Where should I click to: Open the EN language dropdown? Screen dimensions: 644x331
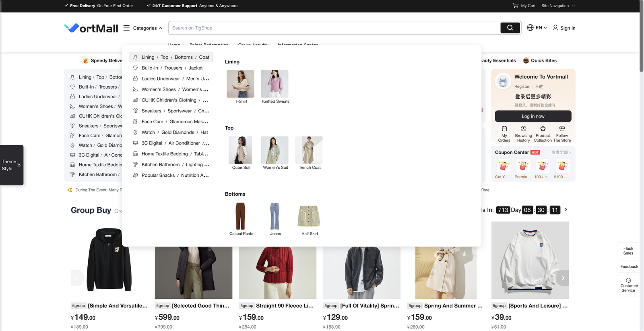point(537,28)
